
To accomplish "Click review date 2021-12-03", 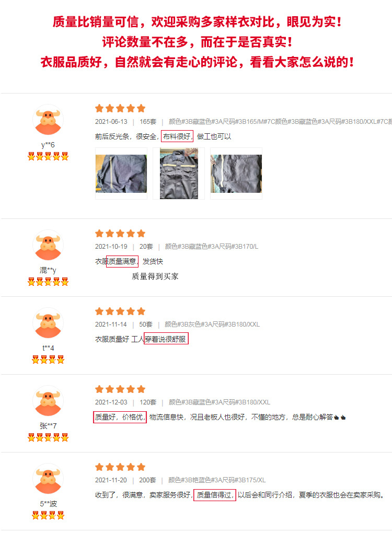I will (111, 402).
